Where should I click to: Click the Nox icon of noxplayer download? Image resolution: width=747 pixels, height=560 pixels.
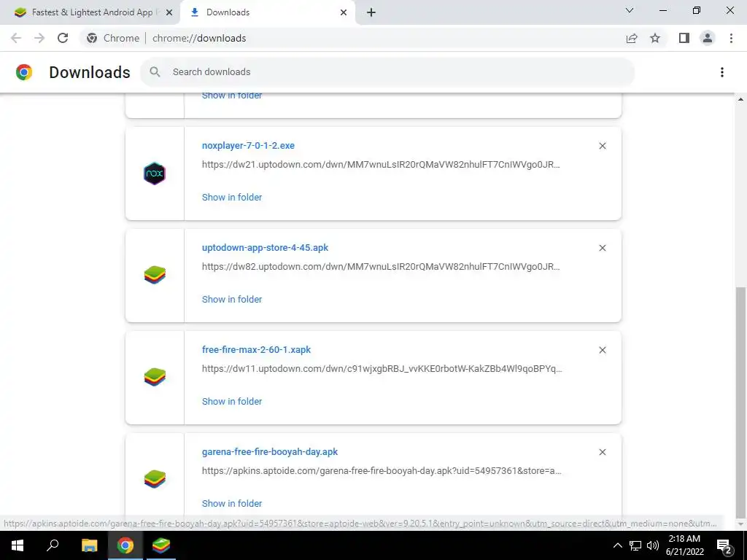[x=155, y=174]
